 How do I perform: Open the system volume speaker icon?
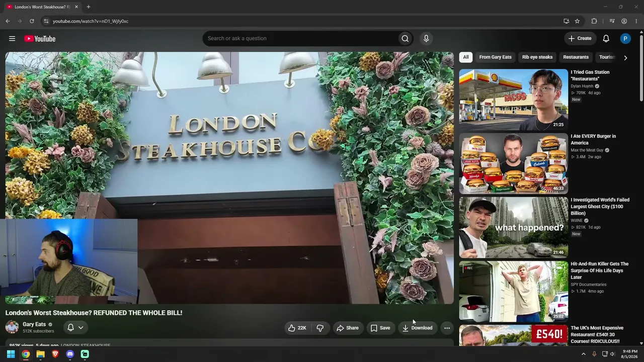click(x=612, y=354)
